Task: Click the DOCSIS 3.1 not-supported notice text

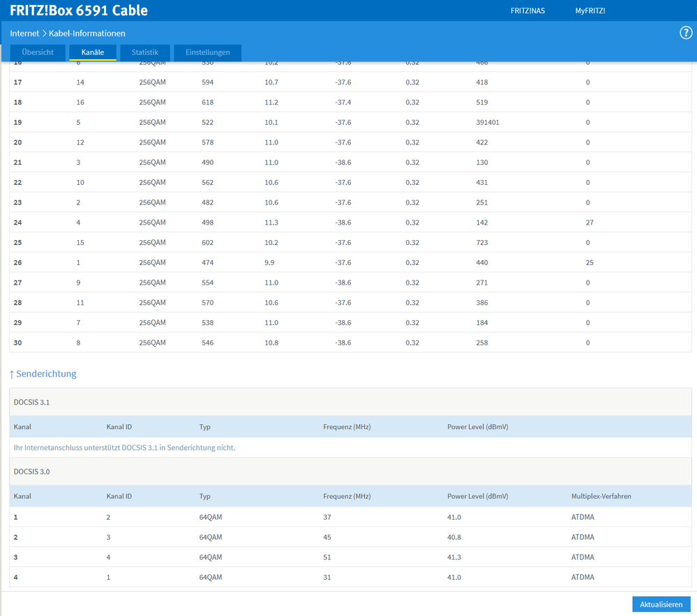Action: (124, 448)
